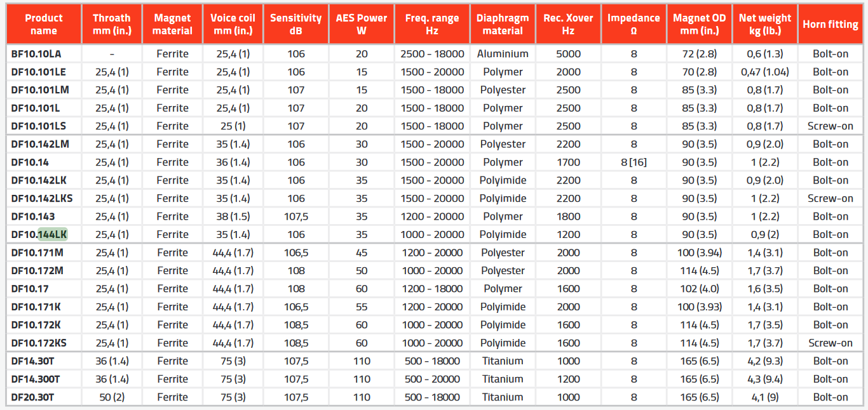Viewport: 868px width, 410px height.
Task: Click Aluminium in the BF10.10LA row
Action: click(503, 54)
